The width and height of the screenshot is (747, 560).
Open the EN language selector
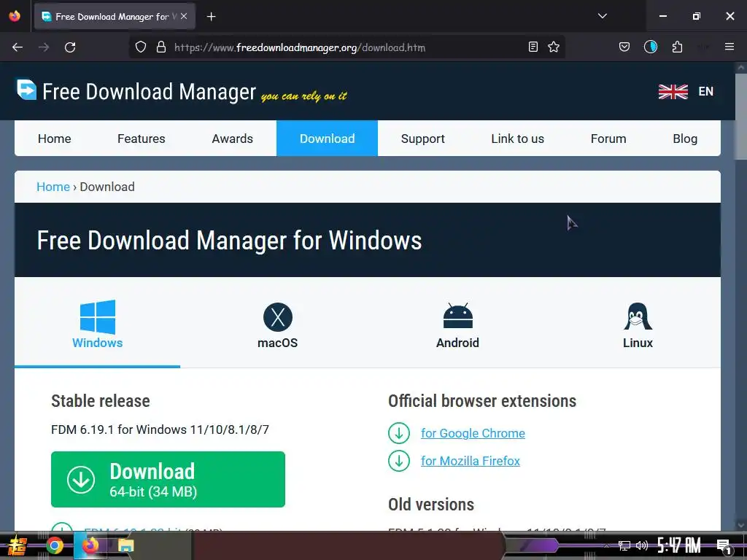(705, 91)
